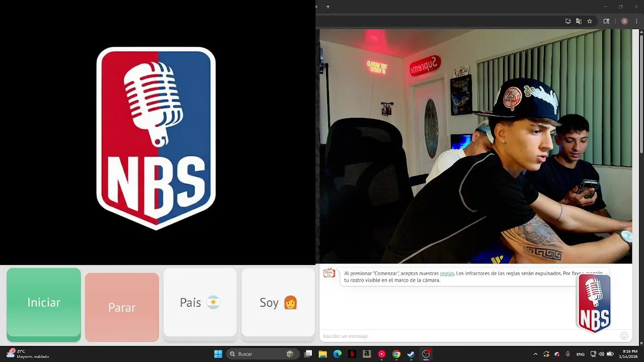Click the red Parar button
644x362 pixels.
pos(122,307)
